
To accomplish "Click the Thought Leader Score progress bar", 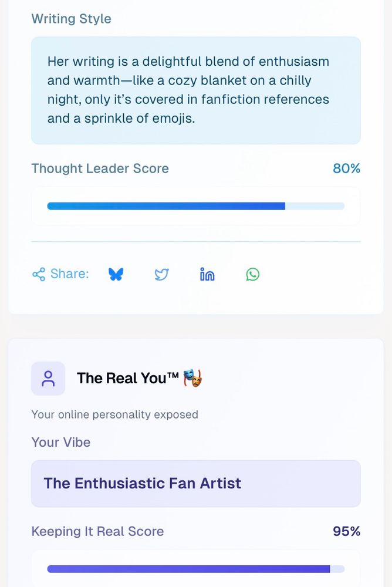I will [196, 206].
